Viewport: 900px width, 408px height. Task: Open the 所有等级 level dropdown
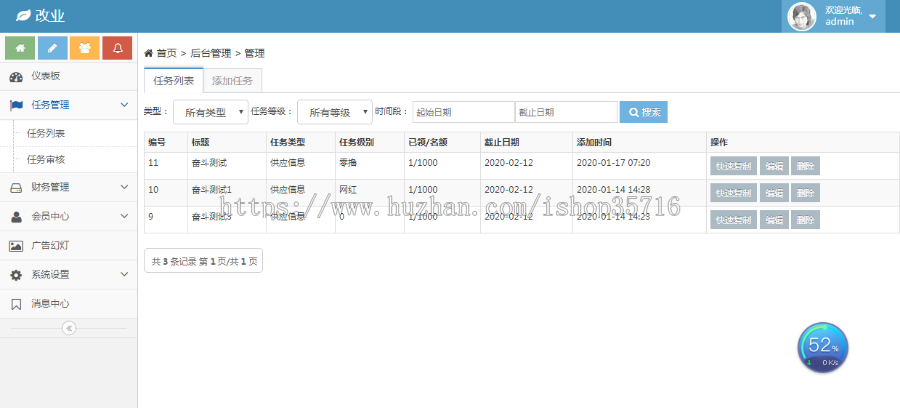334,112
